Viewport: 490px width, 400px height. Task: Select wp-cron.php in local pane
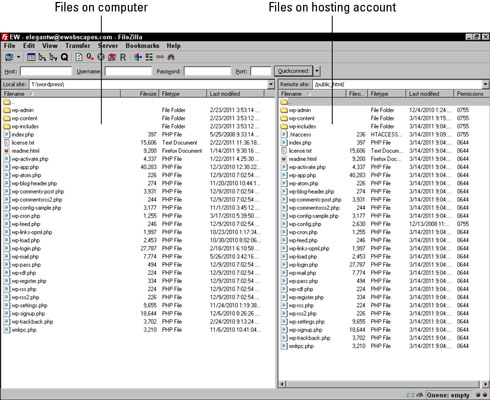(26, 216)
